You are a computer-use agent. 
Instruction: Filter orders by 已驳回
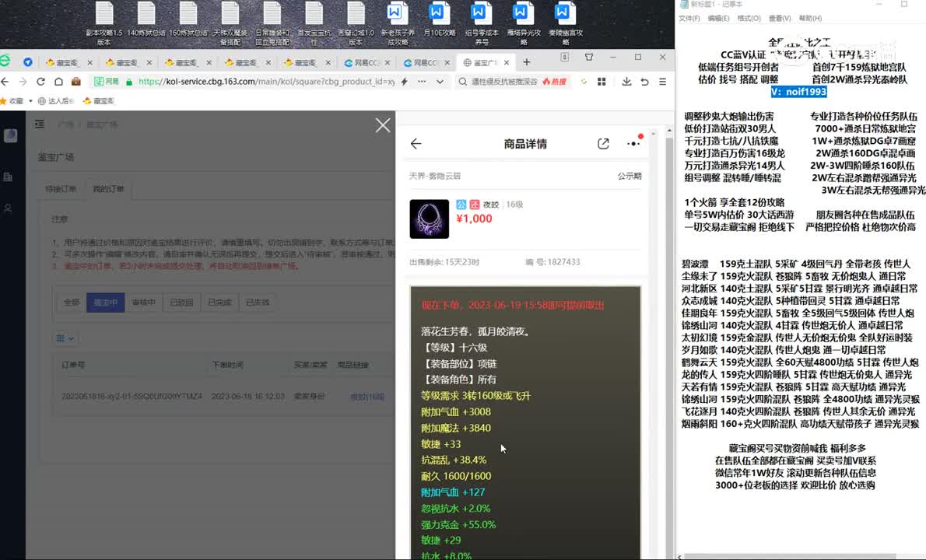point(181,302)
